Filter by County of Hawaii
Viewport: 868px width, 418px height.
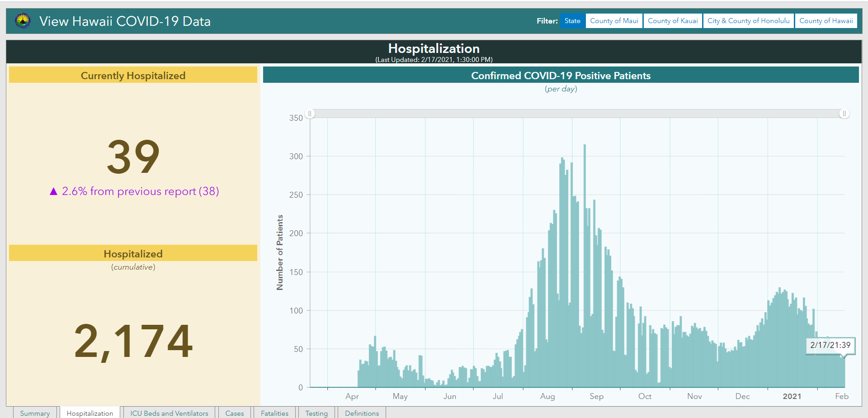pyautogui.click(x=826, y=21)
